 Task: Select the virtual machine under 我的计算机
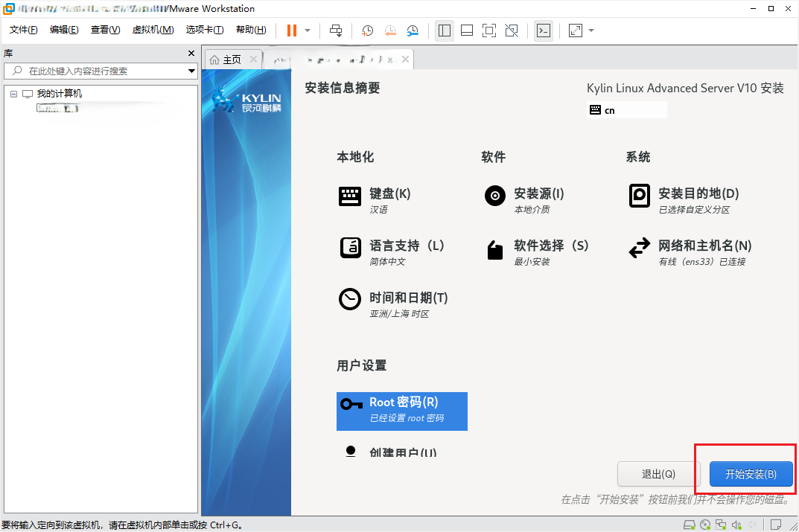click(57, 109)
